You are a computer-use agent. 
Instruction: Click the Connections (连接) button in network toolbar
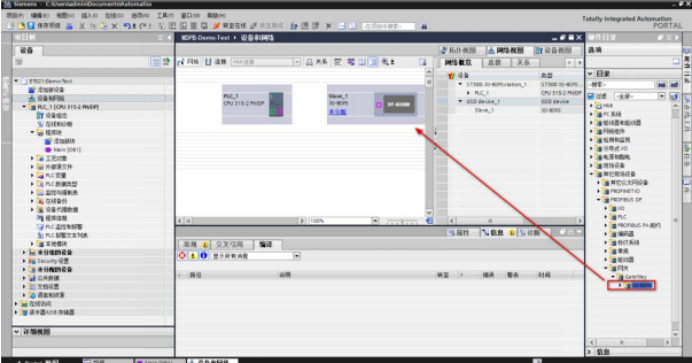coord(216,62)
